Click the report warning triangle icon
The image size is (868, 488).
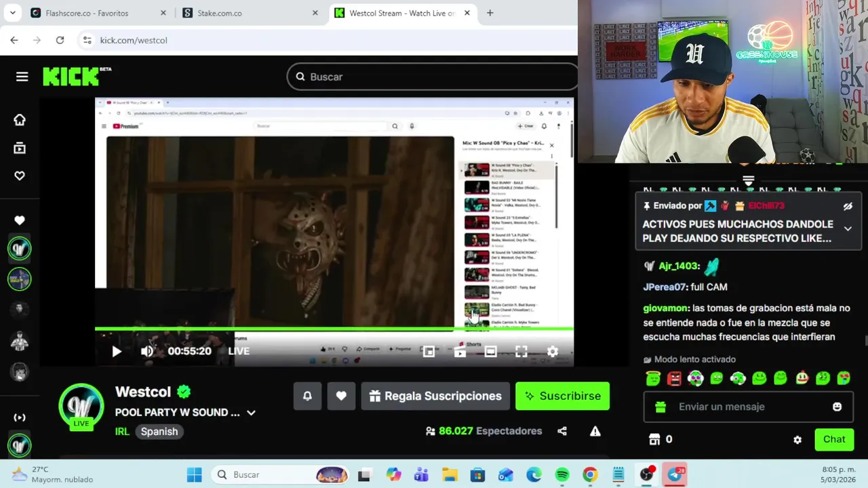tap(595, 431)
